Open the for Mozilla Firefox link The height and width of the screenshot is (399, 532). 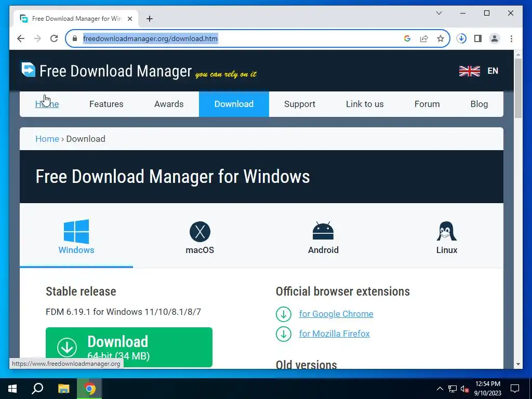click(334, 334)
